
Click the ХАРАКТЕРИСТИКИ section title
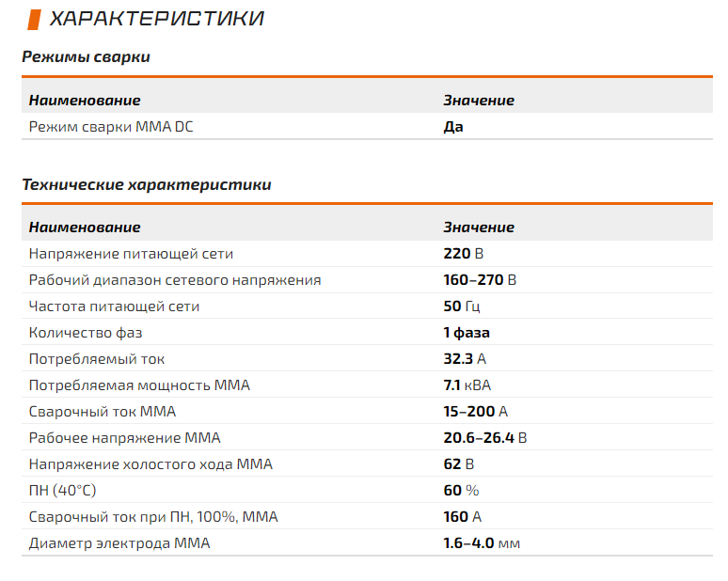[x=157, y=19]
